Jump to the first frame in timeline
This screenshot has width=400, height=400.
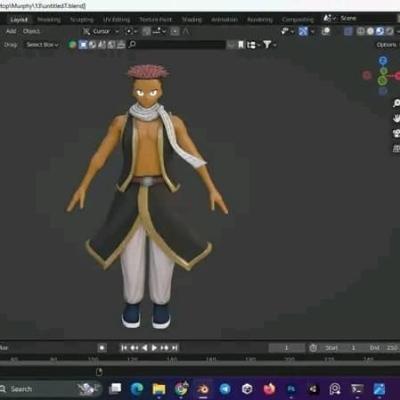tap(124, 348)
